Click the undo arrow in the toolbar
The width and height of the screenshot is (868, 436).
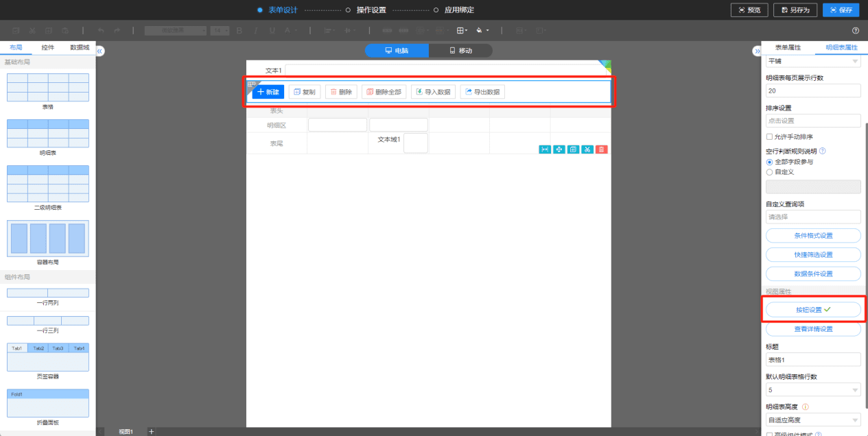[101, 31]
